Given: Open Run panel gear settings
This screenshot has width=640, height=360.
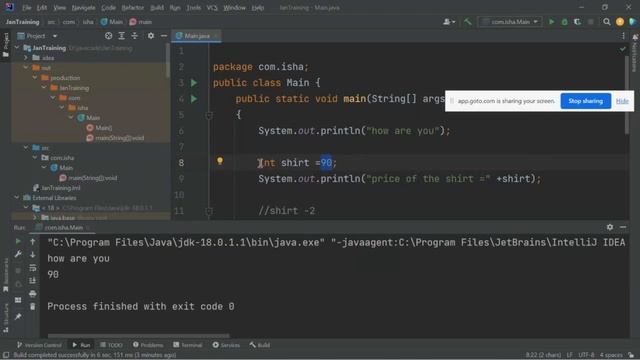Looking at the screenshot, I should pos(610,227).
